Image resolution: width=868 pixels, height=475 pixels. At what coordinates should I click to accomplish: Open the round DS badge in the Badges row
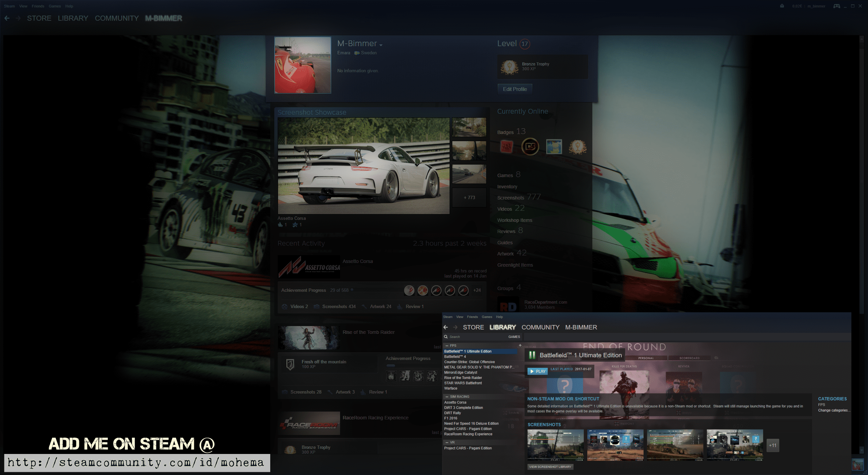[x=530, y=147]
